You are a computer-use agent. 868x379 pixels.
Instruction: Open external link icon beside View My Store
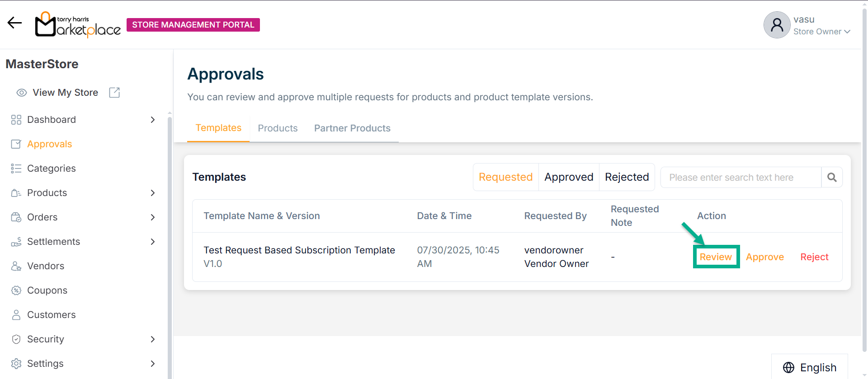pyautogui.click(x=114, y=93)
